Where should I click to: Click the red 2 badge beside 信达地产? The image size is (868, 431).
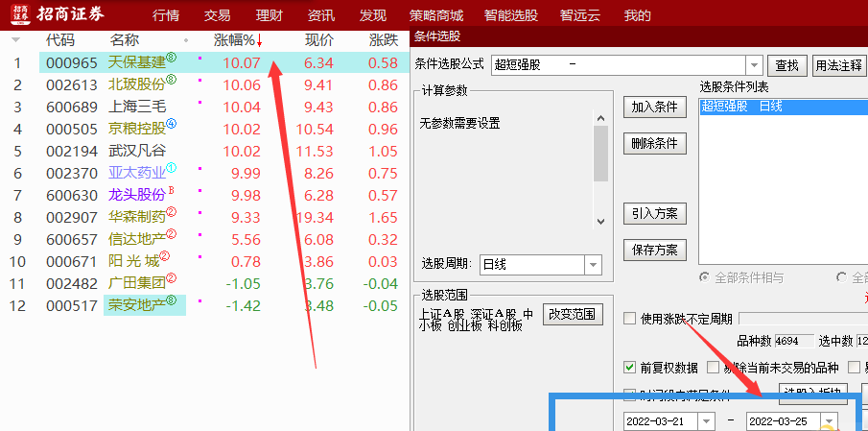[172, 234]
